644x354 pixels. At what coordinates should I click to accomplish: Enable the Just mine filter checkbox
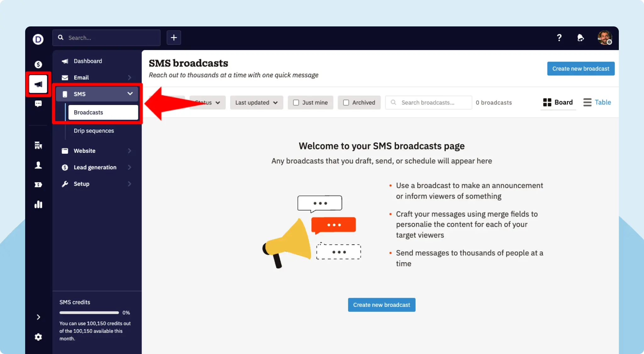point(296,102)
